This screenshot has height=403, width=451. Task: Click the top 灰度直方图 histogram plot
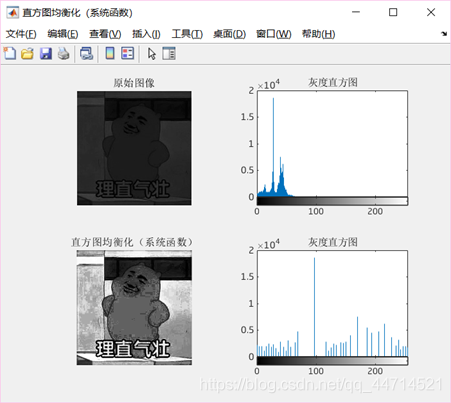click(332, 144)
